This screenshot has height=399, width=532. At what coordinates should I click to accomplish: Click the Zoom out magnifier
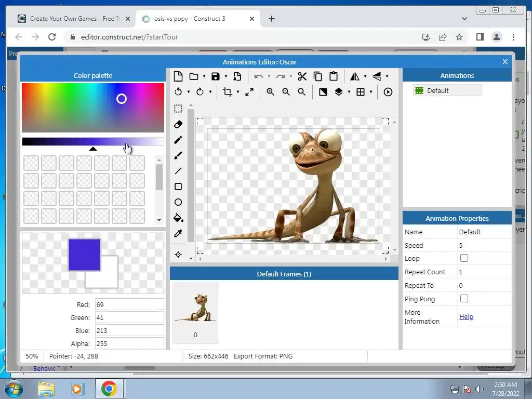(286, 92)
